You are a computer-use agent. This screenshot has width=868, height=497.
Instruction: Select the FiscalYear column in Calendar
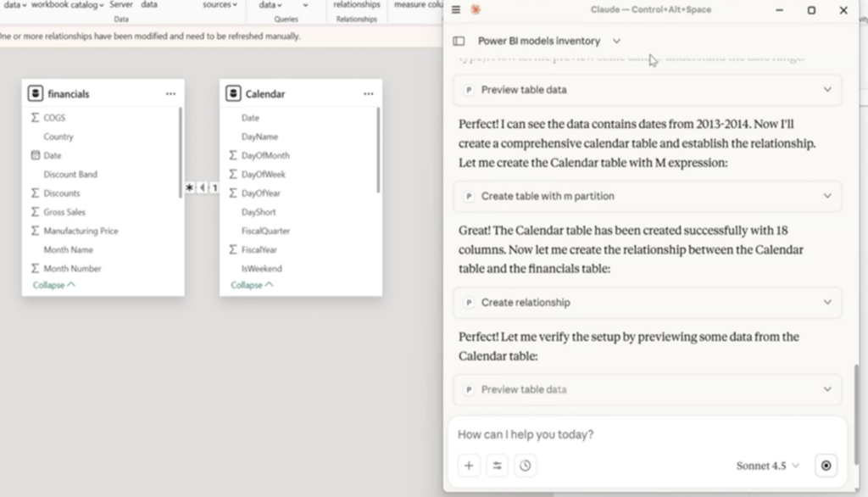(x=259, y=249)
